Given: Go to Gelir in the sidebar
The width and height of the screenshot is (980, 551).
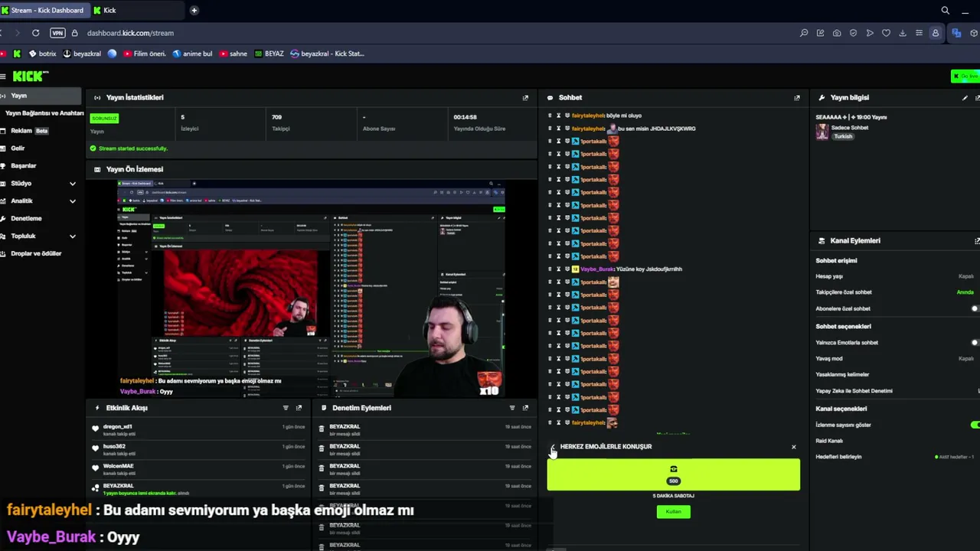Looking at the screenshot, I should tap(18, 148).
